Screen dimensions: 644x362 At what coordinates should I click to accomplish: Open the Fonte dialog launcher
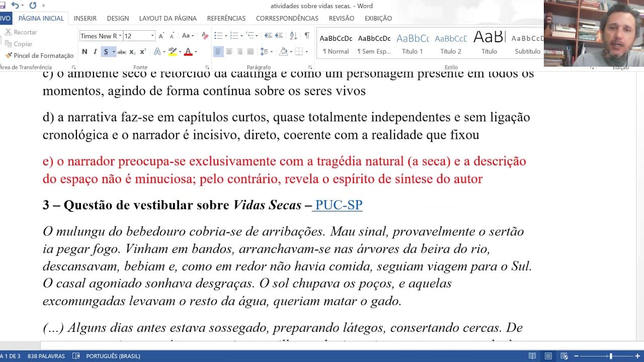tap(207, 67)
